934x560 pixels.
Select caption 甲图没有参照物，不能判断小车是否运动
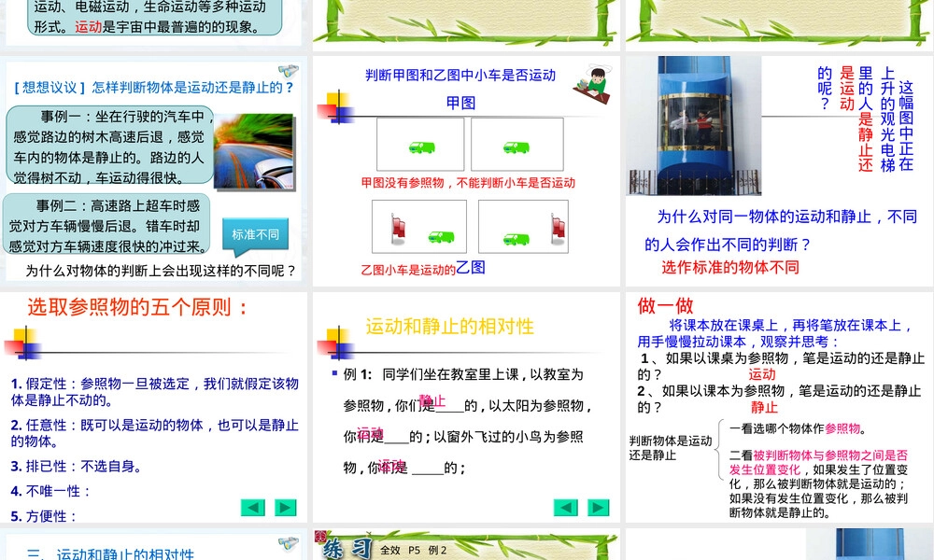pyautogui.click(x=468, y=183)
